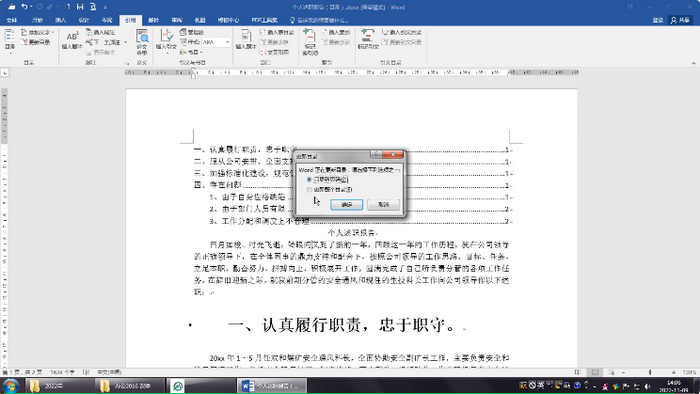The height and width of the screenshot is (394, 700).
Task: Click Mark Entry (标记索引项) icon
Action: (310, 41)
